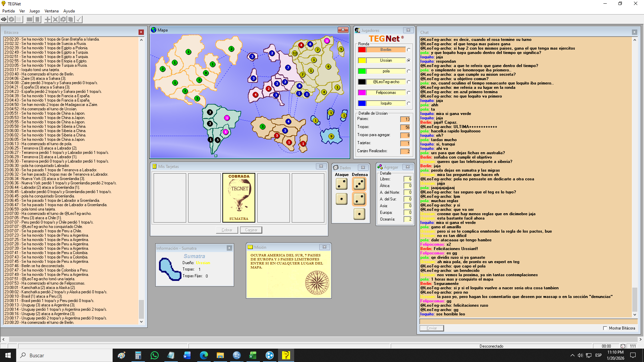Open the Partida menu

[x=8, y=11]
